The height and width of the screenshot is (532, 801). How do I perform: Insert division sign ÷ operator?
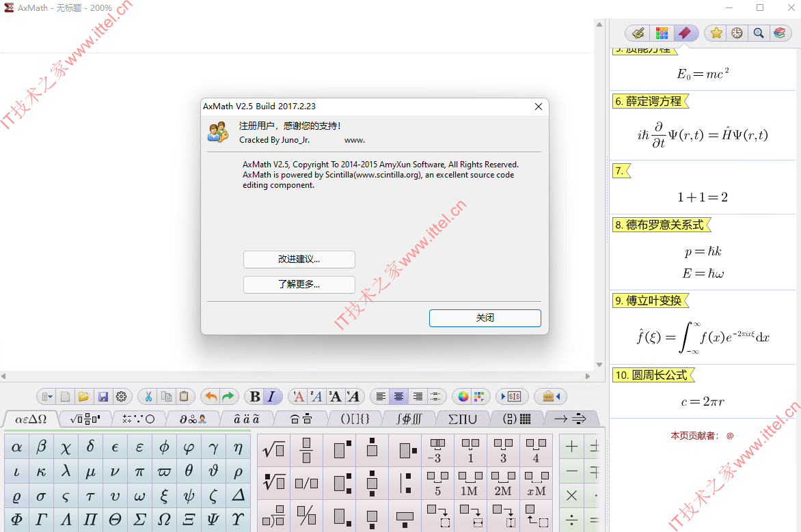571,520
